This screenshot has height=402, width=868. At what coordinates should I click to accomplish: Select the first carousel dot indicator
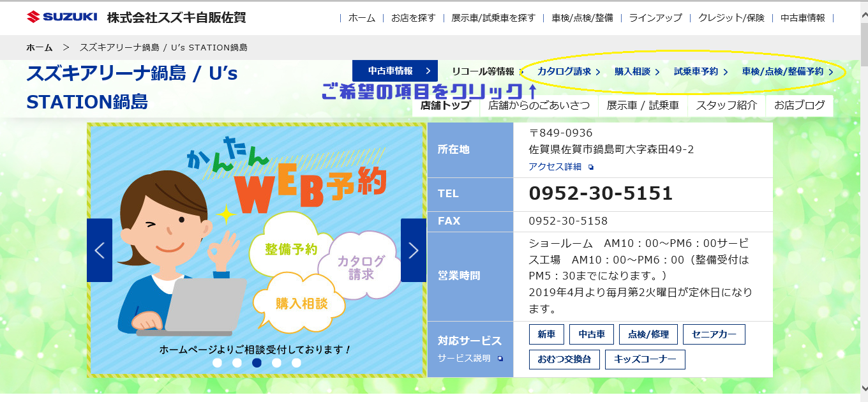[217, 362]
